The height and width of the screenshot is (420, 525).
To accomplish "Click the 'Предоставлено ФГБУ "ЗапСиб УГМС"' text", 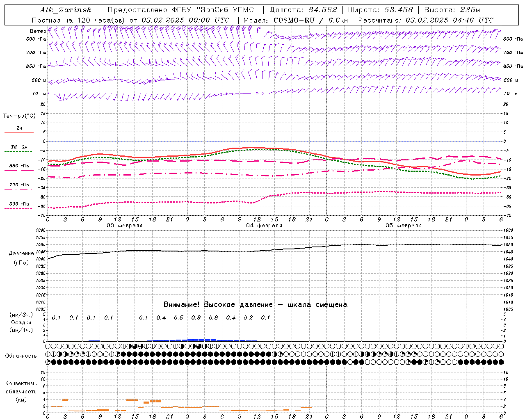I will [x=183, y=10].
